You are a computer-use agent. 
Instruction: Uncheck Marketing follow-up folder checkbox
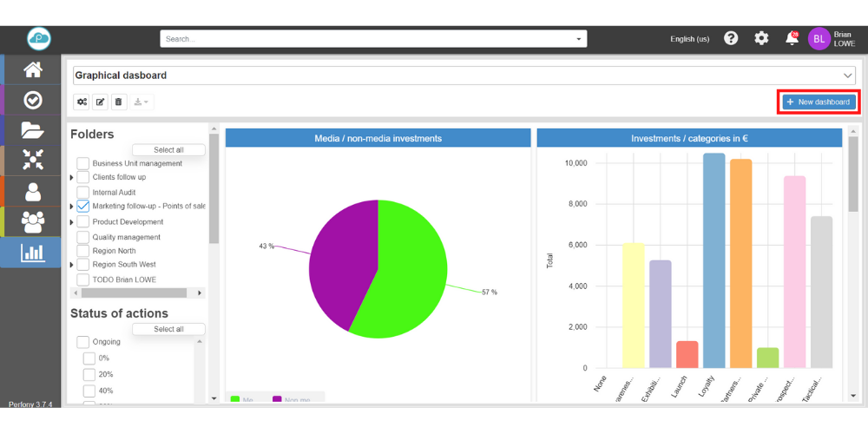[x=83, y=207]
